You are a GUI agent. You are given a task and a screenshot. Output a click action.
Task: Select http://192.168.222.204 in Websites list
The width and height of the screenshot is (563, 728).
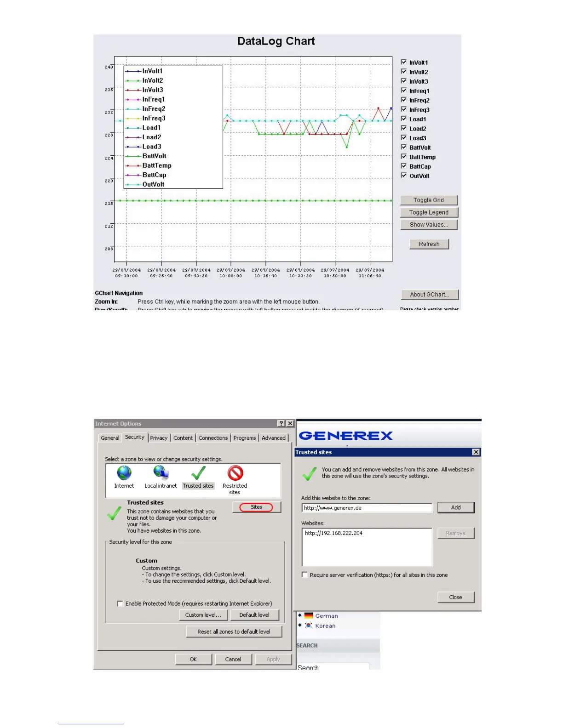click(x=334, y=533)
